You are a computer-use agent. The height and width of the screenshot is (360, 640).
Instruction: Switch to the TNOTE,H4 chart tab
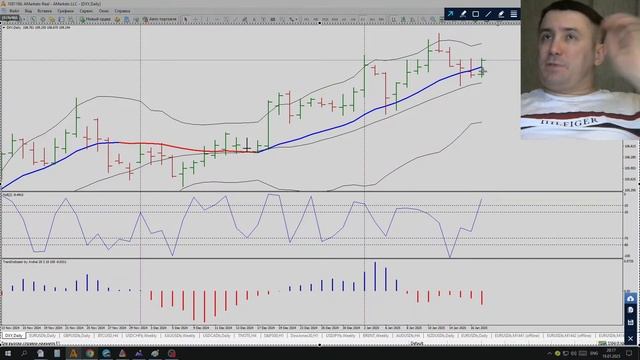pos(247,336)
